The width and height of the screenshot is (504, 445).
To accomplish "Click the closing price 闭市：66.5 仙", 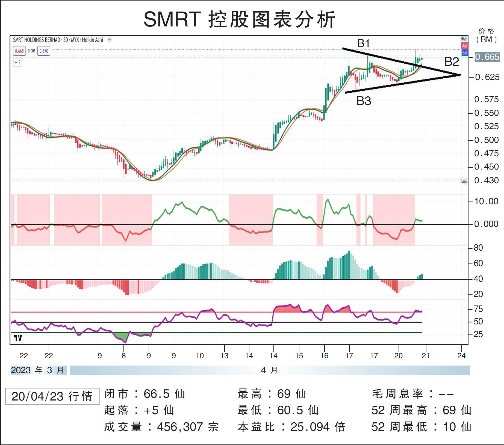I will pyautogui.click(x=145, y=394).
